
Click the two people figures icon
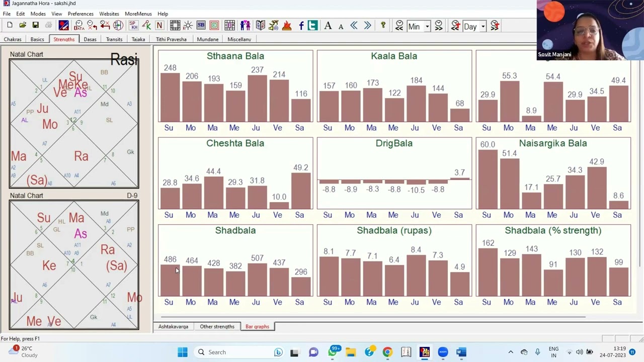(245, 26)
